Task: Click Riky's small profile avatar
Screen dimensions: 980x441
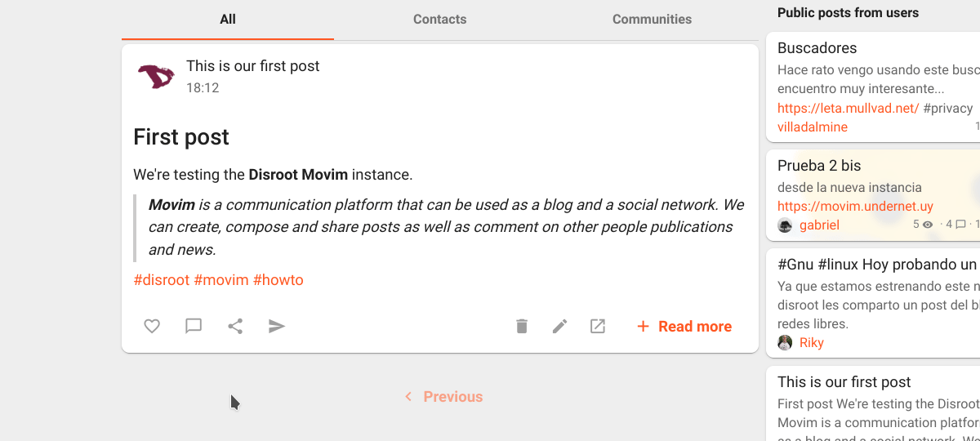Action: (x=786, y=343)
